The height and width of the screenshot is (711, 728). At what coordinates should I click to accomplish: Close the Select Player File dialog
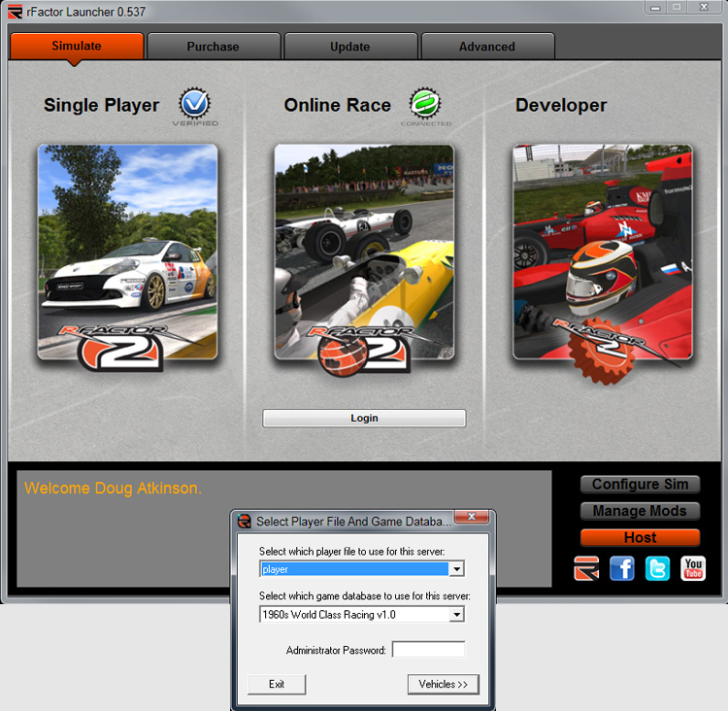point(471,518)
